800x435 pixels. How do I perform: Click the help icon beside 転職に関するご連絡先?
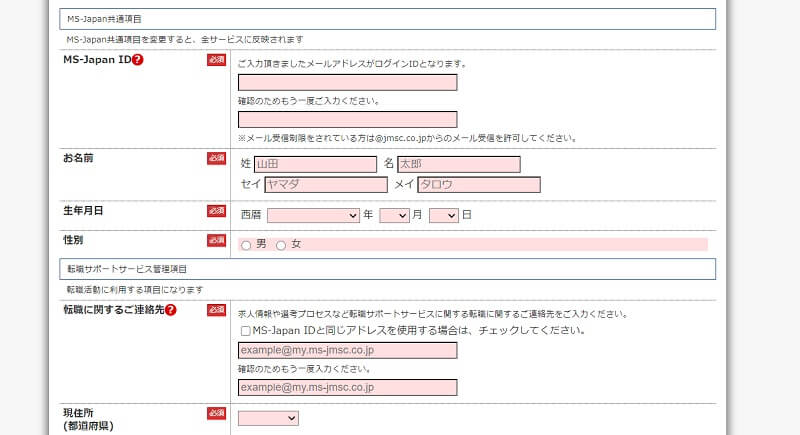(171, 310)
